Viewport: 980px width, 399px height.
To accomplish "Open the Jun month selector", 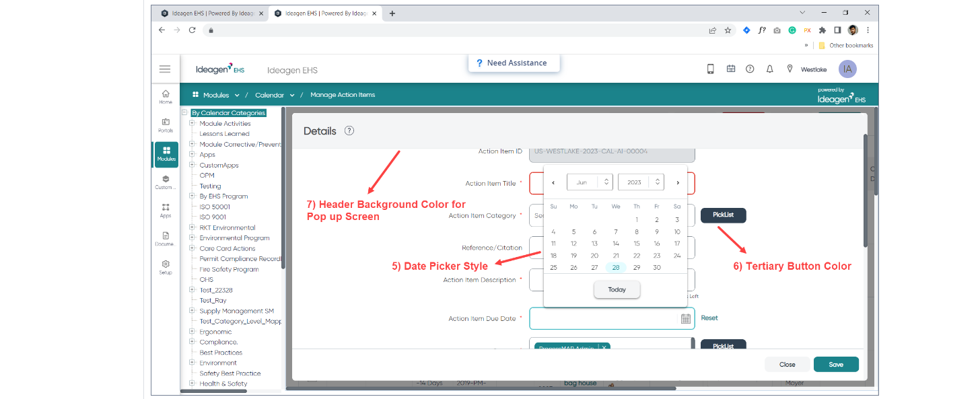I will 589,182.
